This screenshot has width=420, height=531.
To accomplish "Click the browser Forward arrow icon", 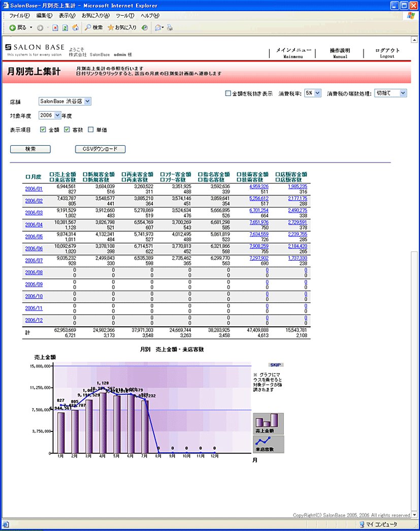I will (x=40, y=28).
